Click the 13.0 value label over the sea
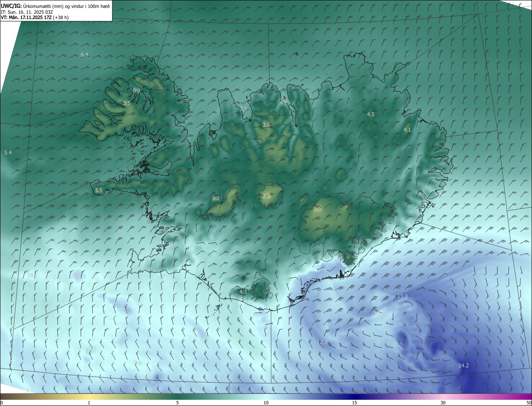This screenshot has height=406, width=532. (x=402, y=296)
